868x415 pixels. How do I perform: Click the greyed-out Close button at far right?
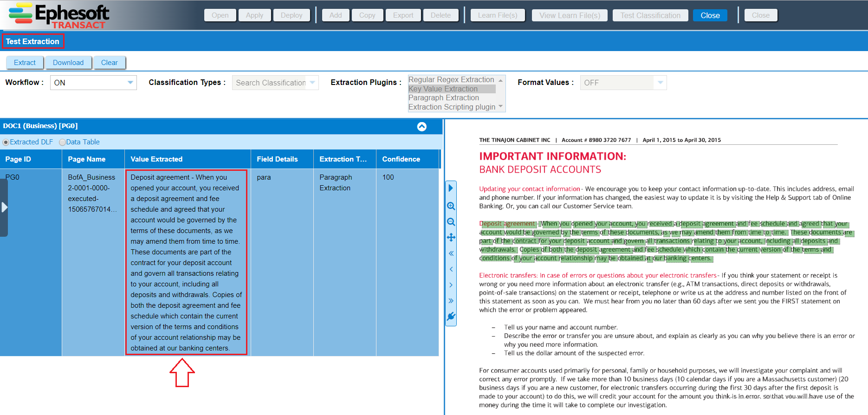tap(761, 15)
